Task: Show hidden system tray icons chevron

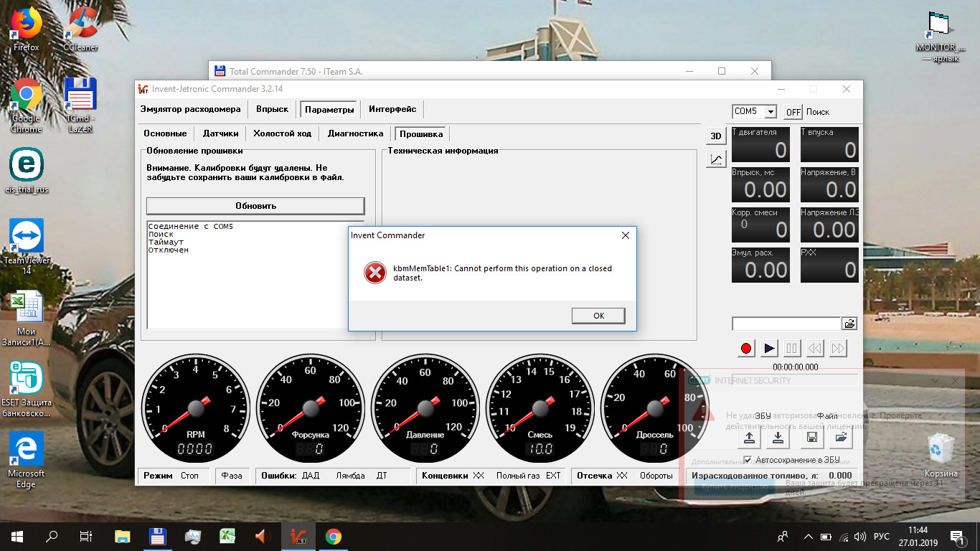Action: 808,537
